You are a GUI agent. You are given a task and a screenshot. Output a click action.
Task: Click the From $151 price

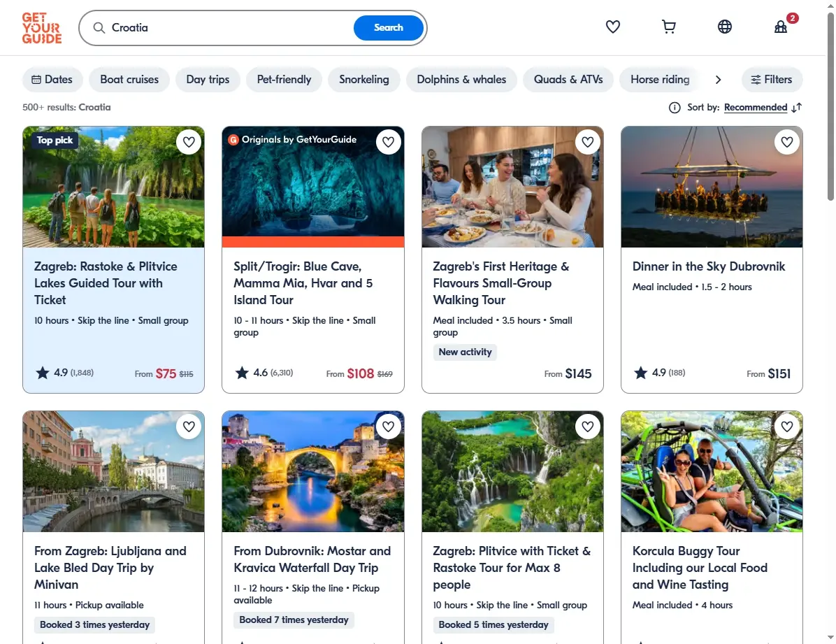pos(769,373)
